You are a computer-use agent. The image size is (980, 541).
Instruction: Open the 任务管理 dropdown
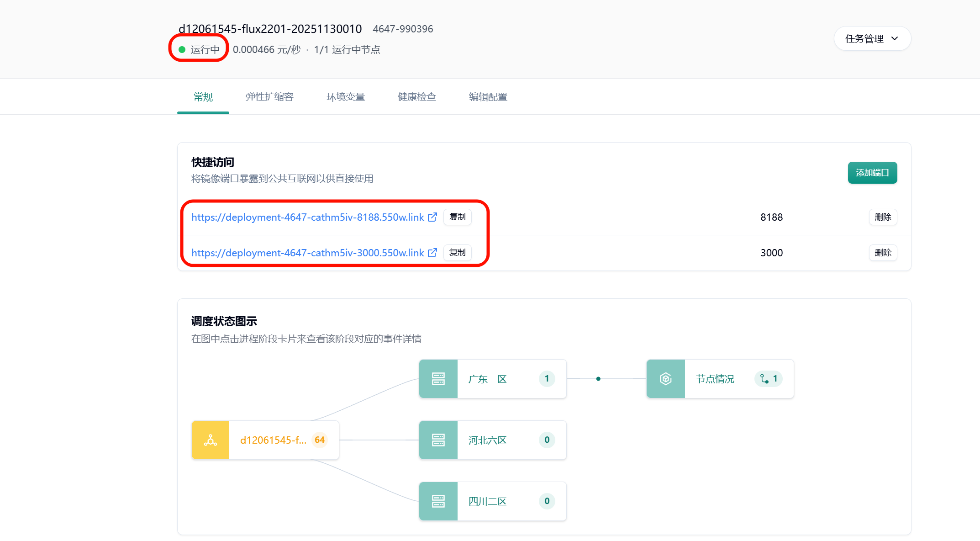872,39
